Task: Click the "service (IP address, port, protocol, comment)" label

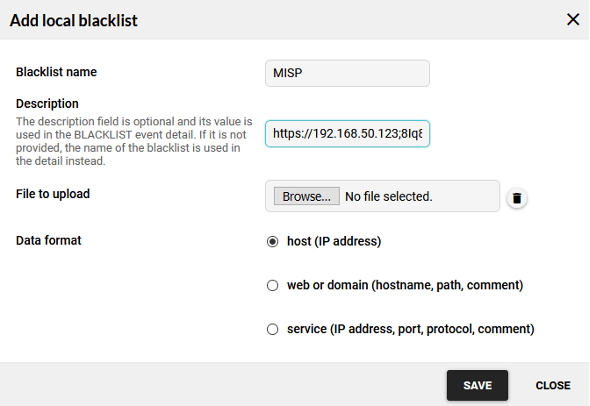Action: click(411, 329)
